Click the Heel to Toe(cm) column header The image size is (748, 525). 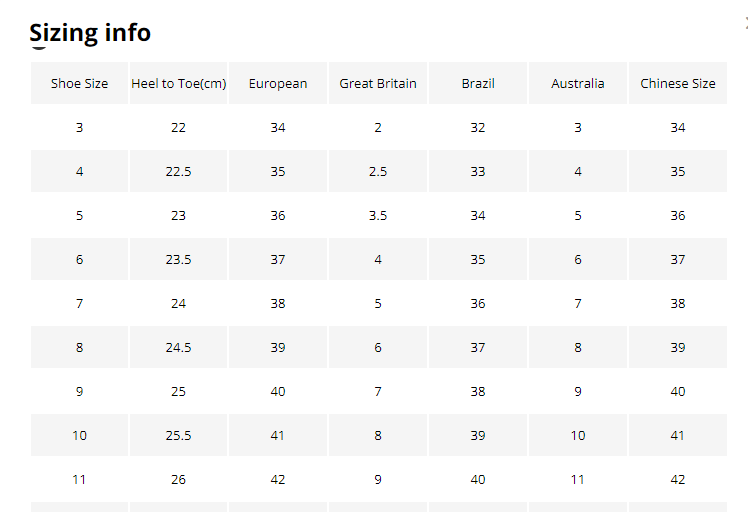[178, 84]
